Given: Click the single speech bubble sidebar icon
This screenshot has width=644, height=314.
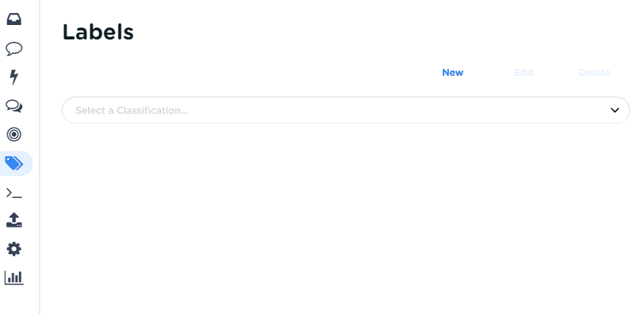Looking at the screenshot, I should coord(14,49).
